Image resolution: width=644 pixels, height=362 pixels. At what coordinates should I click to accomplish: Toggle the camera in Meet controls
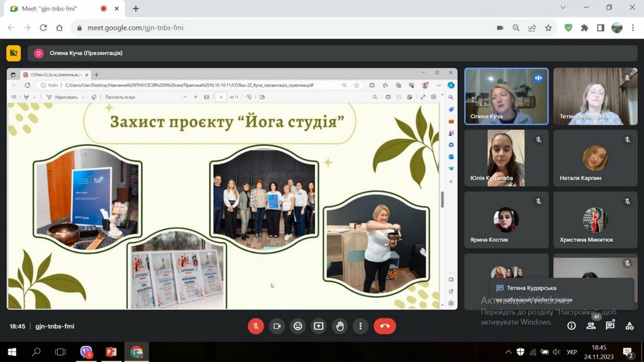click(276, 326)
